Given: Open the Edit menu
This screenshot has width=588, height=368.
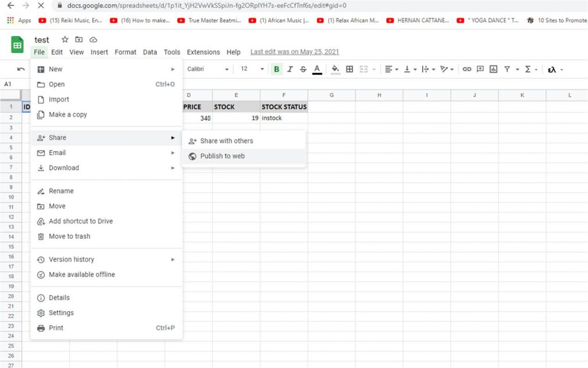Looking at the screenshot, I should click(x=57, y=52).
